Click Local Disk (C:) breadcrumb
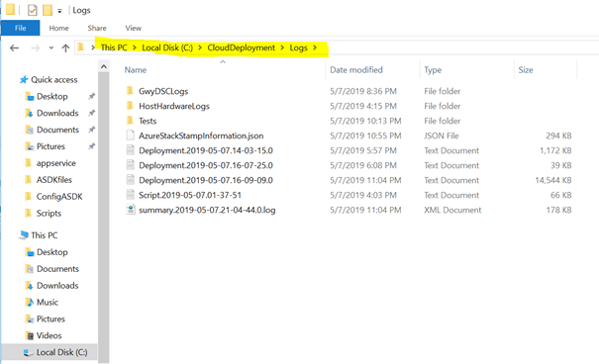This screenshot has width=599, height=364. pyautogui.click(x=167, y=47)
